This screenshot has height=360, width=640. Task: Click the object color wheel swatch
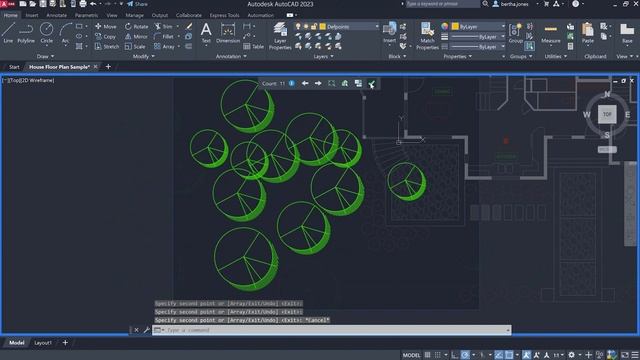coord(444,27)
